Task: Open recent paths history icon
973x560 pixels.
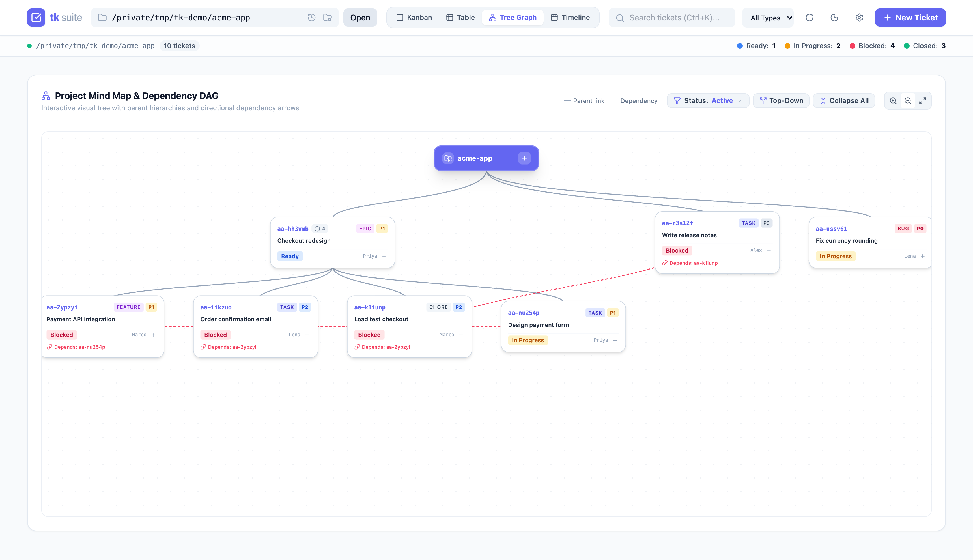Action: click(x=311, y=18)
